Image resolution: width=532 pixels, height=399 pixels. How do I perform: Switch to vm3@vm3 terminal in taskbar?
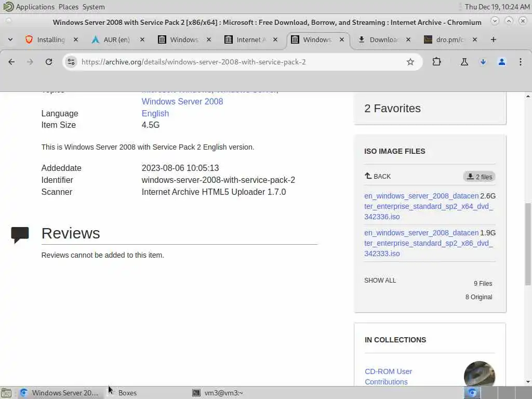(218, 393)
